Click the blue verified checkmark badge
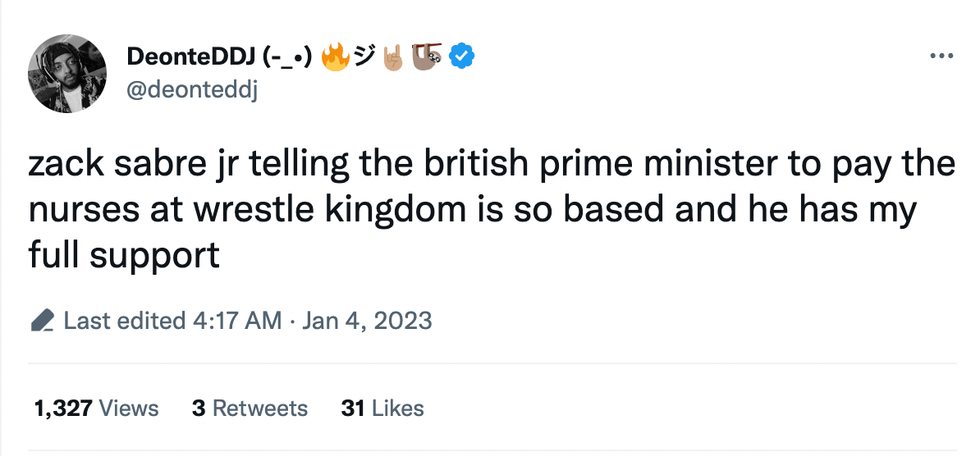Image resolution: width=980 pixels, height=456 pixels. tap(460, 57)
